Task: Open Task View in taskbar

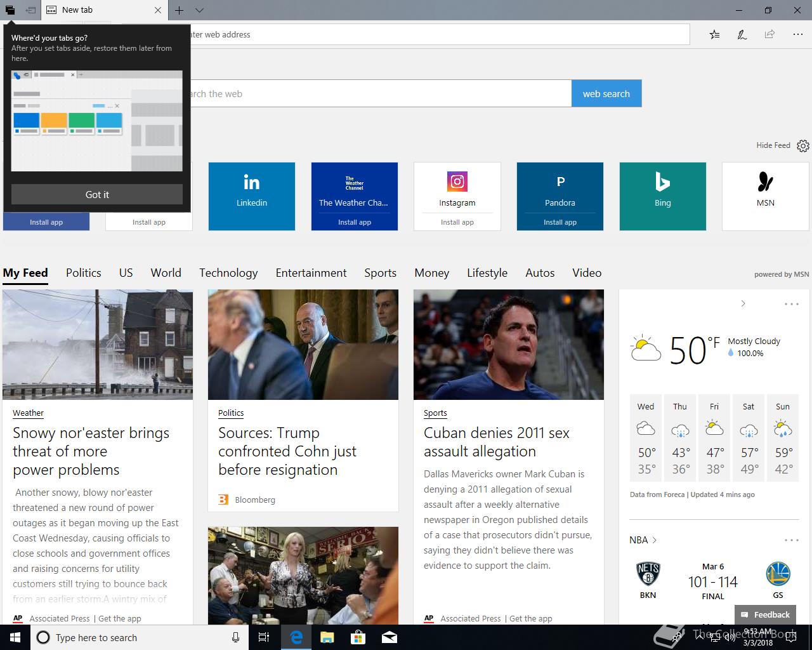Action: pyautogui.click(x=264, y=637)
